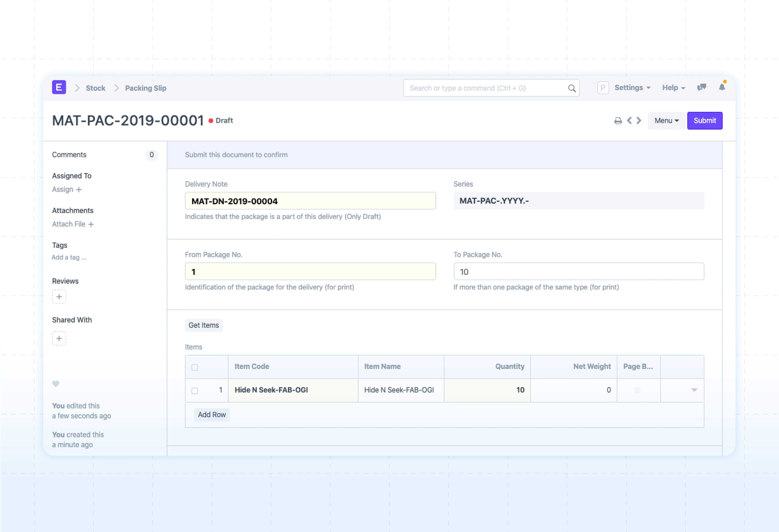The image size is (779, 532).
Task: Click the Submit button
Action: tap(705, 121)
